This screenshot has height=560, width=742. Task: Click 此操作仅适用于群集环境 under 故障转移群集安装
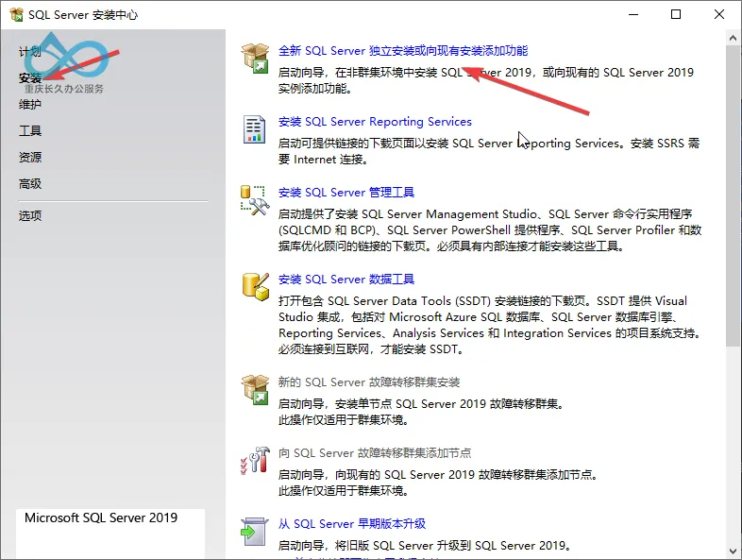[343, 420]
